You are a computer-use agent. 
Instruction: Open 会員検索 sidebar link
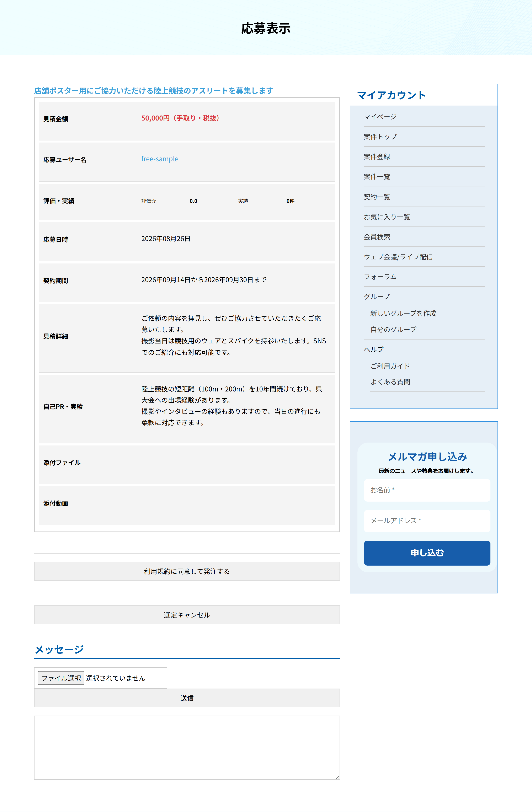pyautogui.click(x=377, y=237)
